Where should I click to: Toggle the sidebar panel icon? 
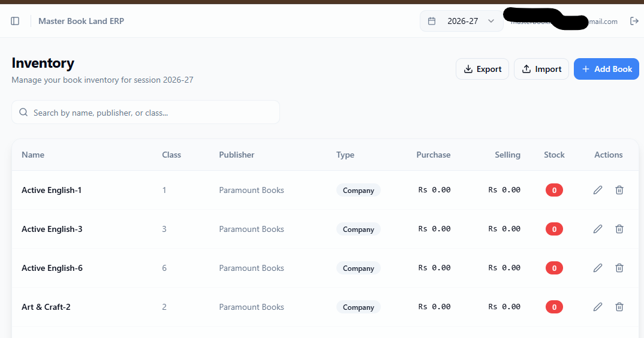point(15,21)
